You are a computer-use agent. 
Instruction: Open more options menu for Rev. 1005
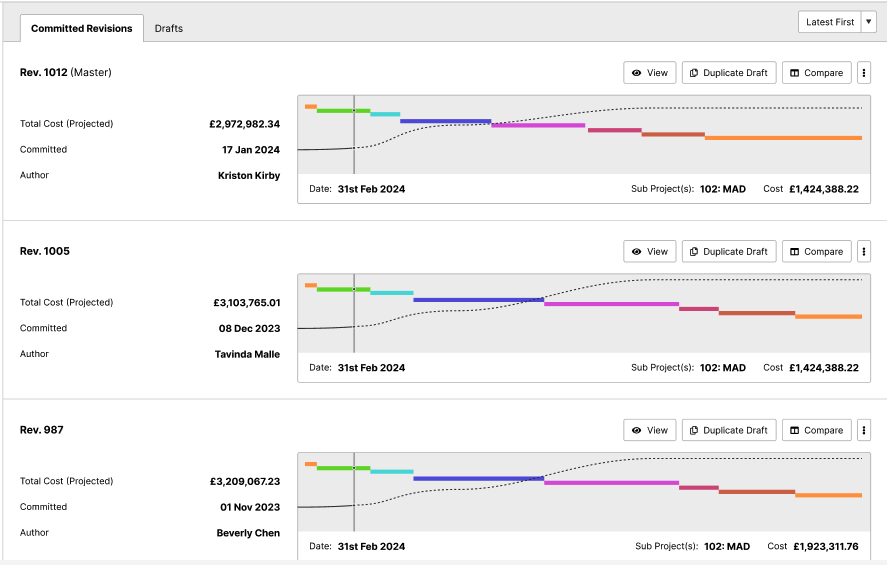tap(864, 252)
